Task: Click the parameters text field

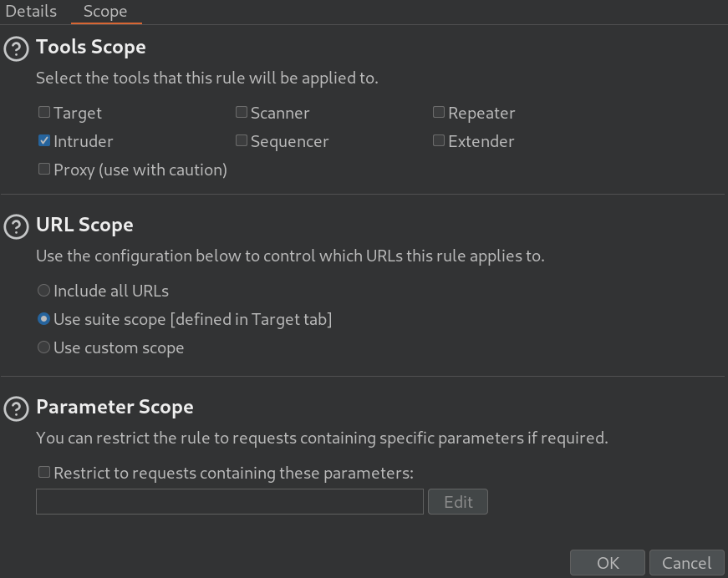Action: (x=230, y=501)
